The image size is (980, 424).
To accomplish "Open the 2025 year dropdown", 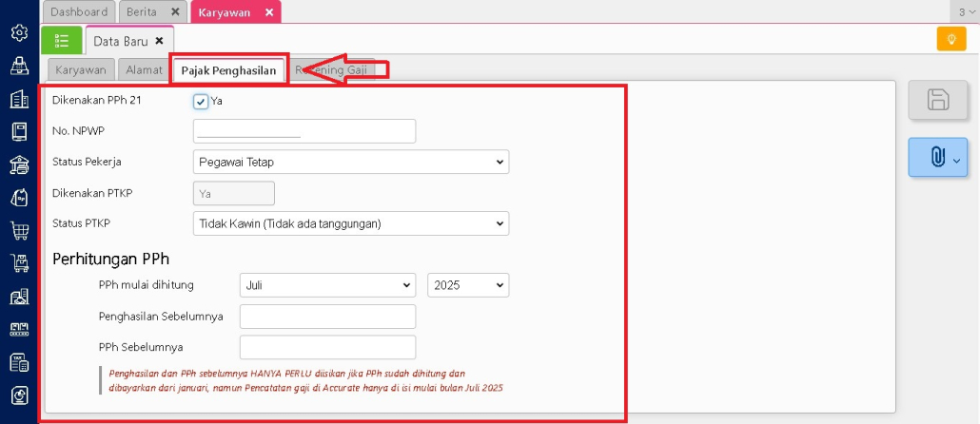I will (x=468, y=285).
